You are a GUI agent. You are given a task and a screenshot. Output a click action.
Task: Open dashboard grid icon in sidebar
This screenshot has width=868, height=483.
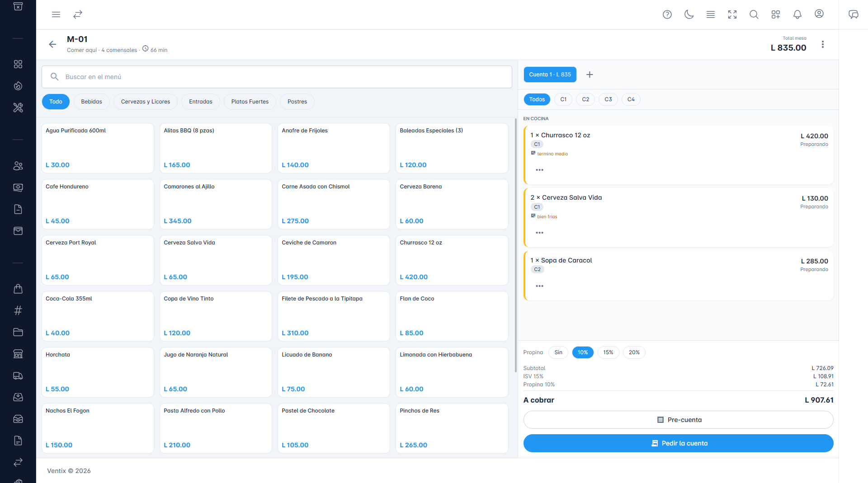(18, 64)
